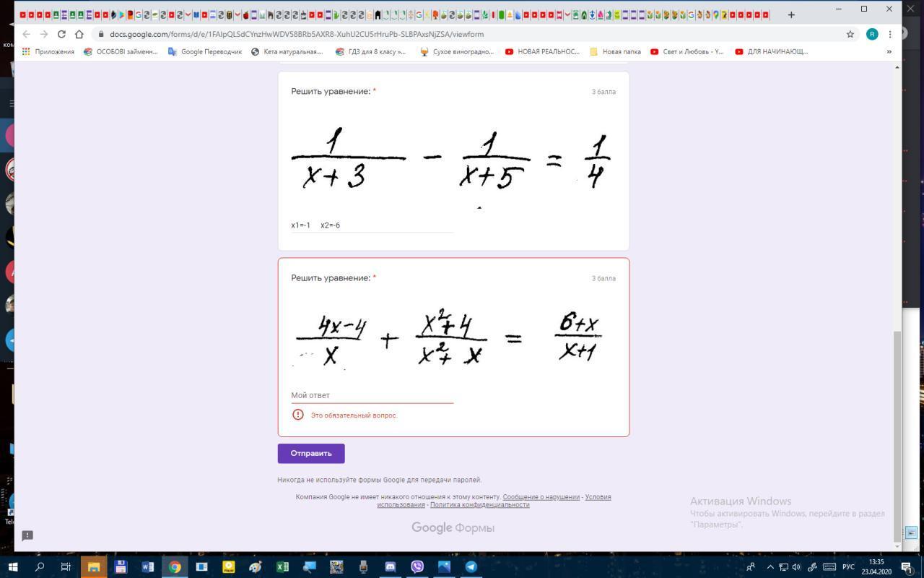Open the People icon in the taskbar
The height and width of the screenshot is (578, 924).
click(x=751, y=567)
